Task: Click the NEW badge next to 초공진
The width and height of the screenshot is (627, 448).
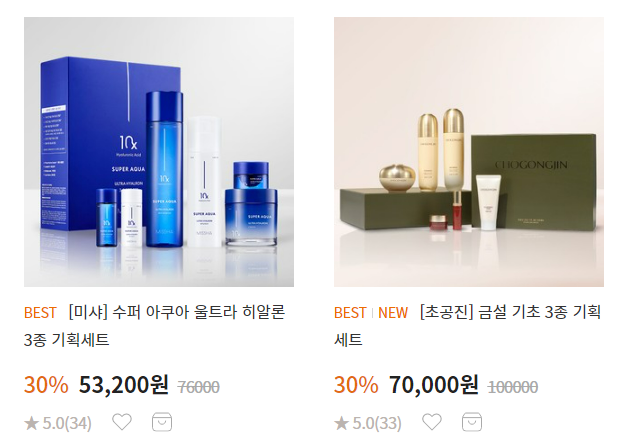Action: [x=393, y=313]
